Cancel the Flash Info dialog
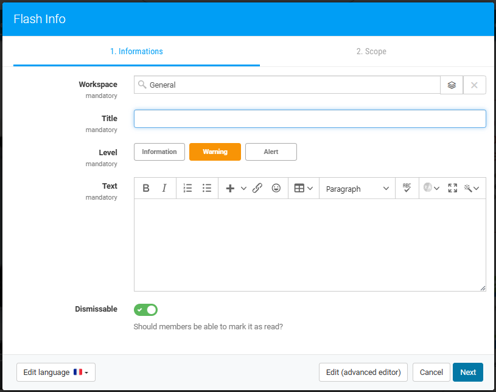Image resolution: width=496 pixels, height=392 pixels. point(431,372)
